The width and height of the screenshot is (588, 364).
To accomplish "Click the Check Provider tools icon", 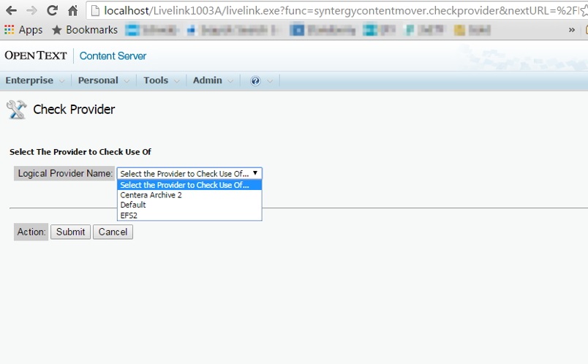I will click(x=16, y=110).
